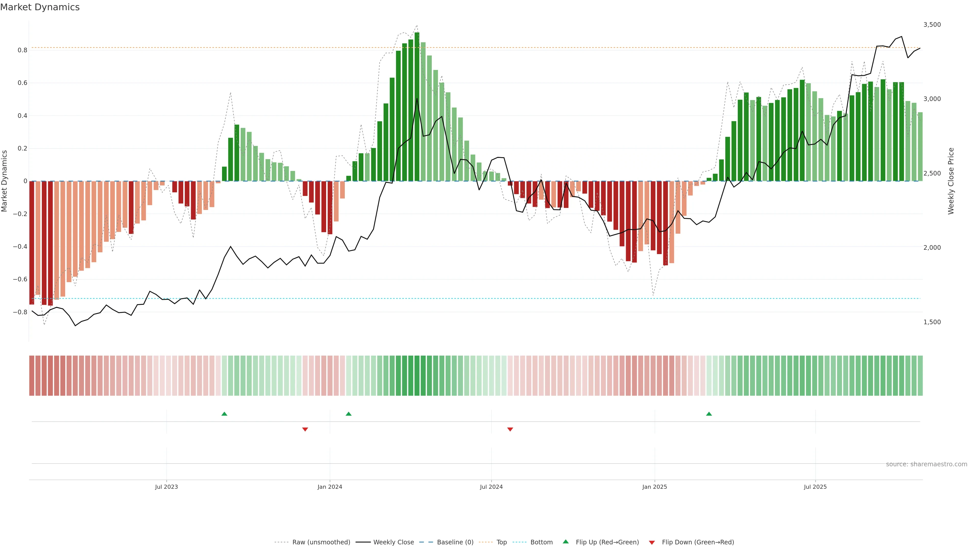The height and width of the screenshot is (551, 980).
Task: Click the first green flip-up marker after Jul 2023
Action: pos(225,414)
